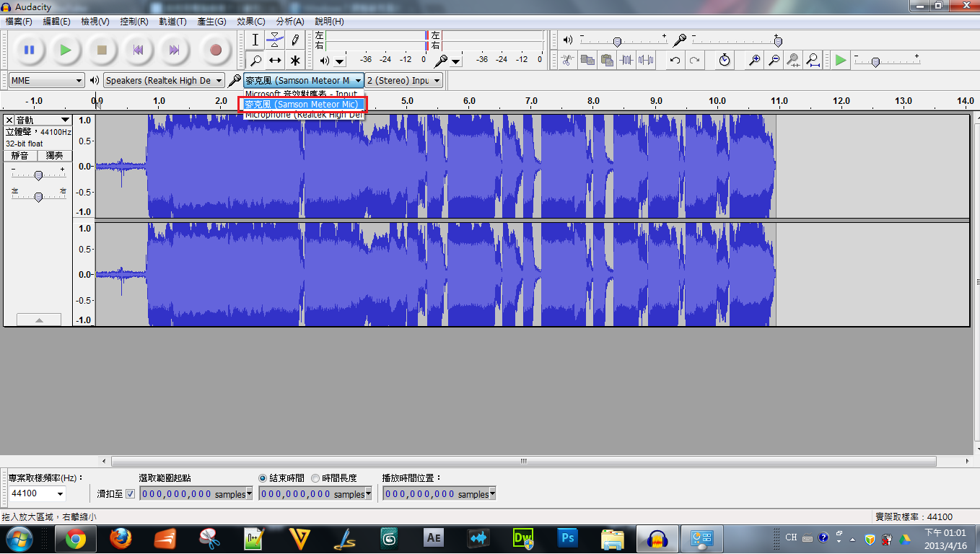Image resolution: width=980 pixels, height=554 pixels.
Task: Click the 靜音 mute button on track
Action: pos(19,155)
